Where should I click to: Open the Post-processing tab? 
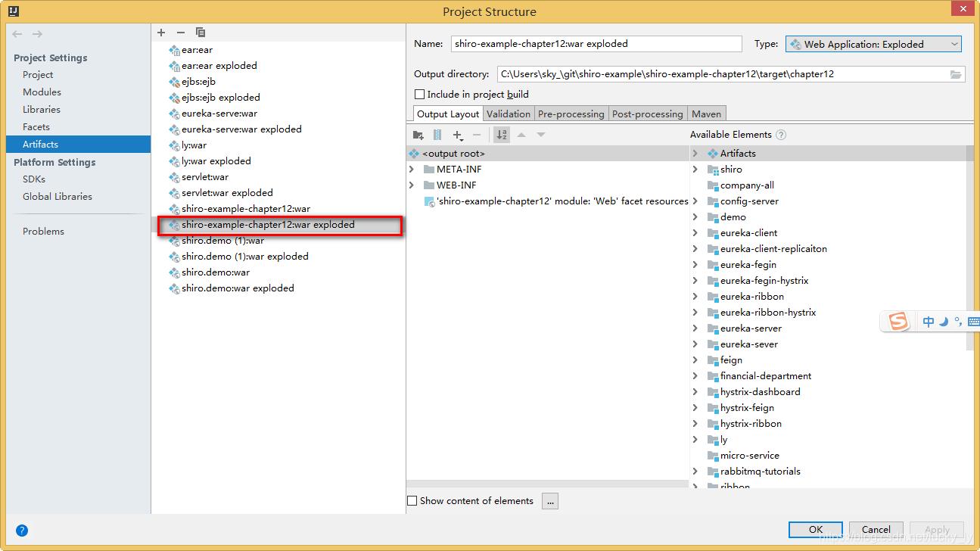tap(647, 114)
